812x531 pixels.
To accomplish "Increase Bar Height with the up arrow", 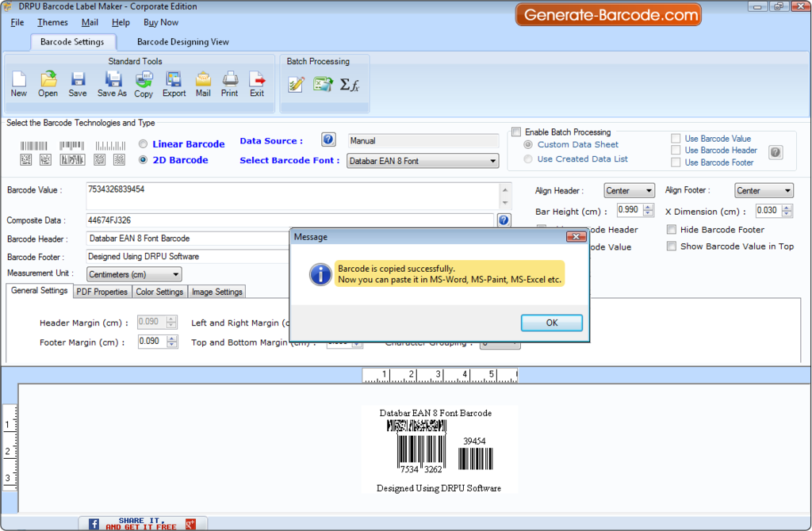I will coord(647,207).
